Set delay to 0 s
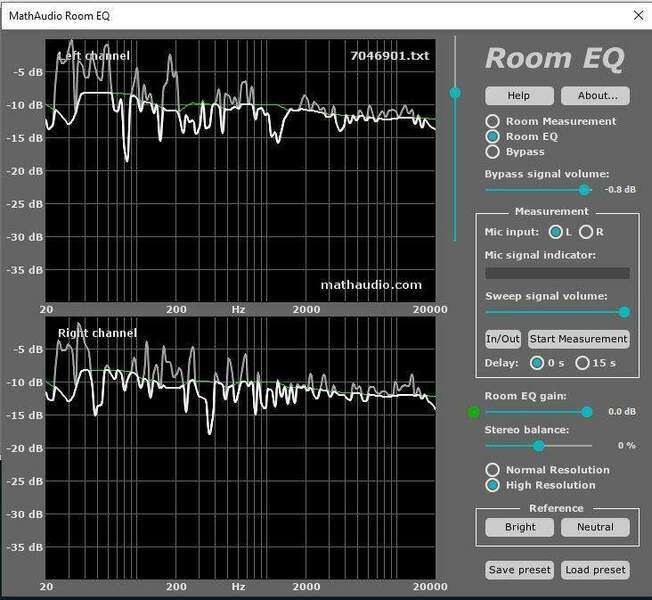This screenshot has width=652, height=600. [536, 363]
